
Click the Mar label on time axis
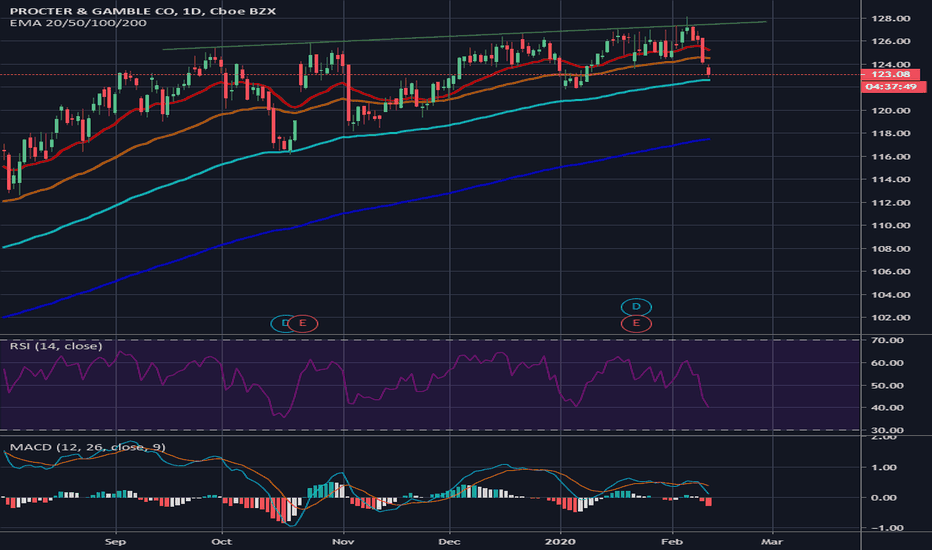[x=772, y=542]
